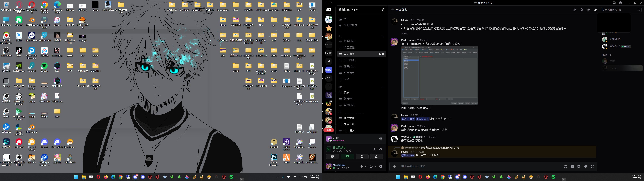The width and height of the screenshot is (644, 181).
Task: Toggle camera on in voice panel
Action: click(x=333, y=157)
